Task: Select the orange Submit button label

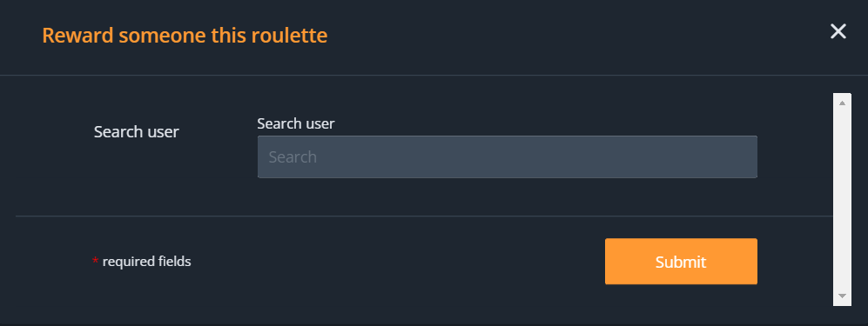Action: point(681,262)
